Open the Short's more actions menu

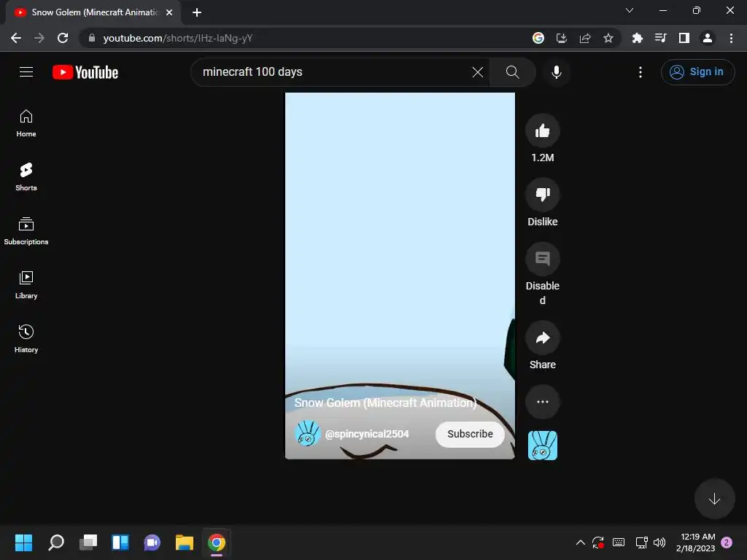click(x=542, y=402)
